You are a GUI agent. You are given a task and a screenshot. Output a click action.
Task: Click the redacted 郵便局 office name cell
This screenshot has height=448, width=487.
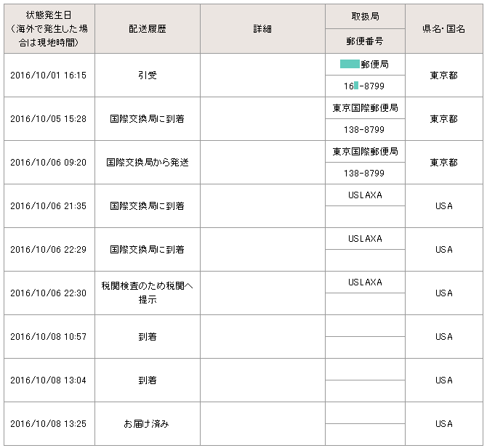364,64
